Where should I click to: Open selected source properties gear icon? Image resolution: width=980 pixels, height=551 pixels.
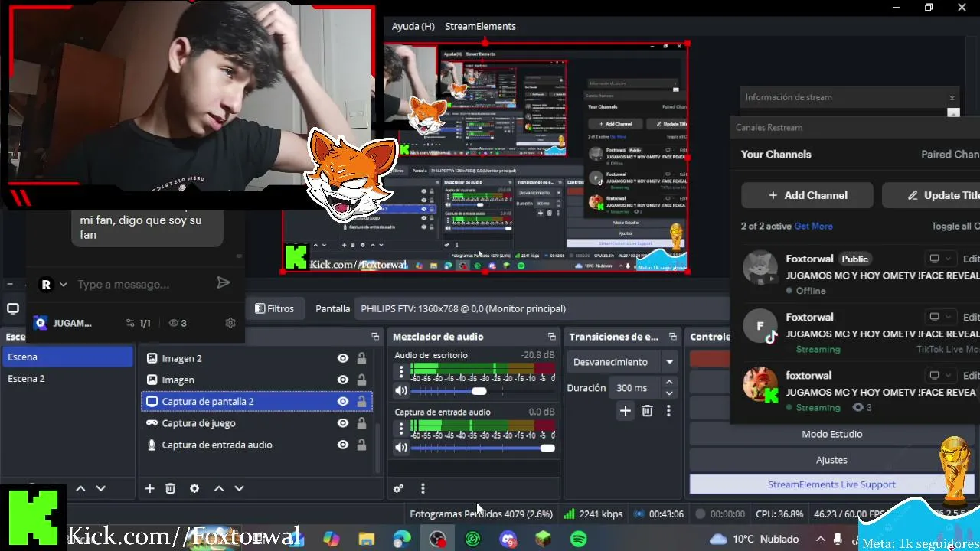tap(194, 488)
